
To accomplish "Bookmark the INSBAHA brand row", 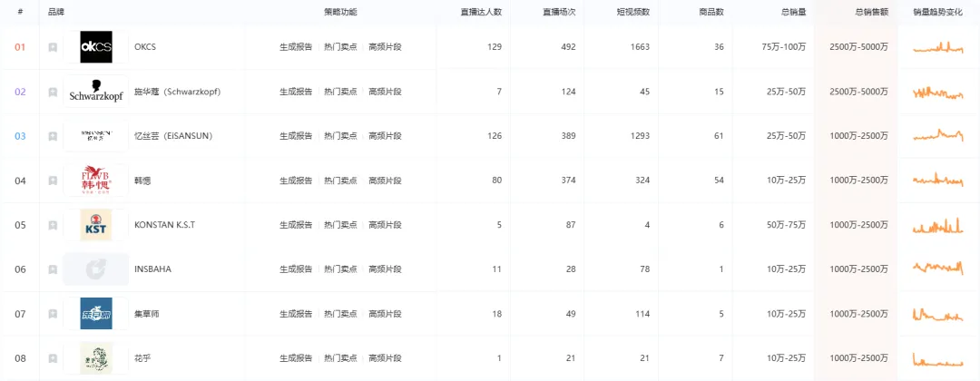I will [54, 269].
